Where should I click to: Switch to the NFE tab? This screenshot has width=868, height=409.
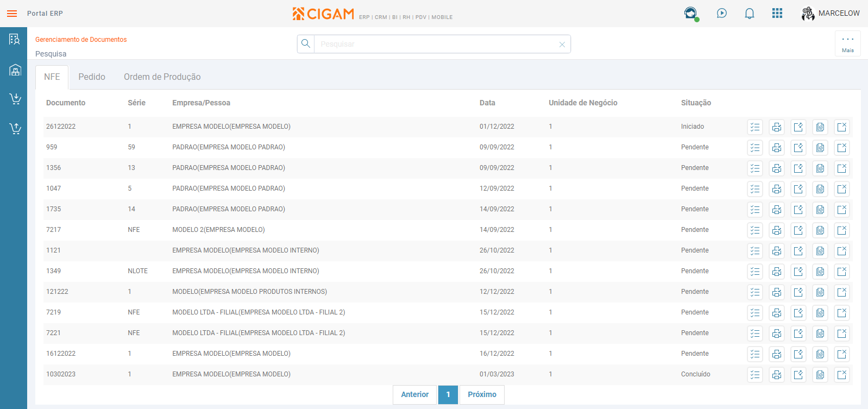[x=52, y=77]
